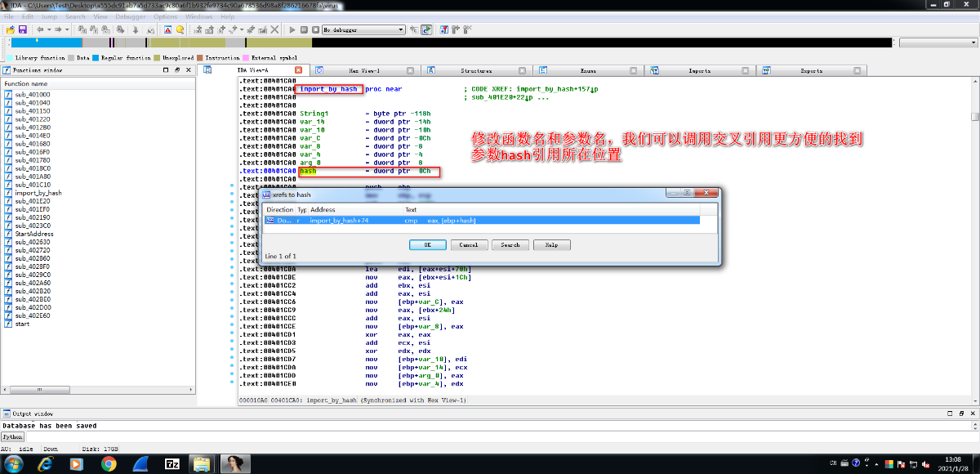Viewport: 980px width, 474px height.
Task: Click OK in xrefs to hash dialog
Action: [x=428, y=245]
